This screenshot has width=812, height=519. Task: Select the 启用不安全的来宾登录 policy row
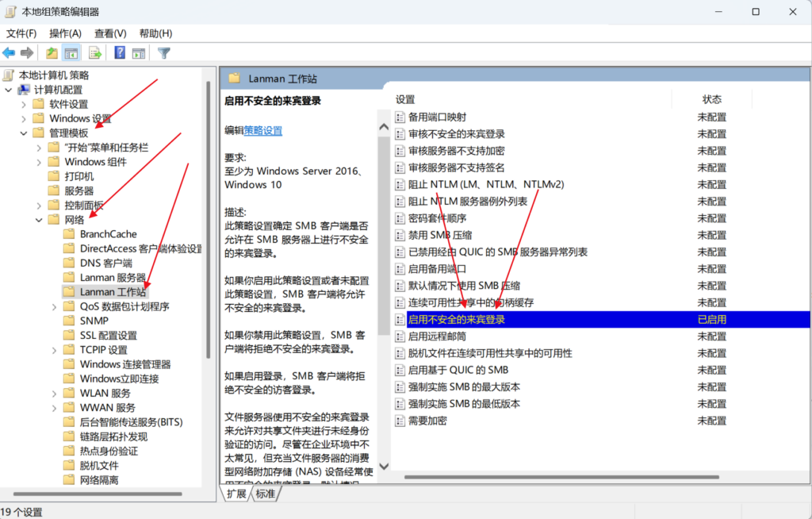coord(602,319)
